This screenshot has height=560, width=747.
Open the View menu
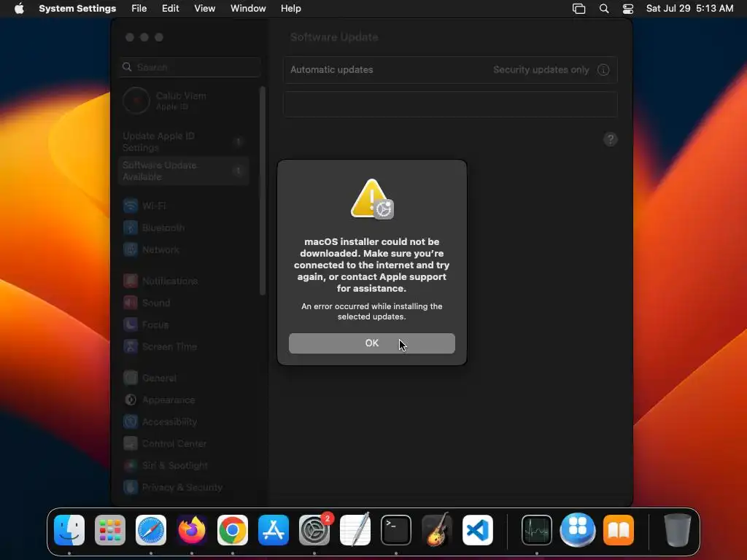coord(204,9)
